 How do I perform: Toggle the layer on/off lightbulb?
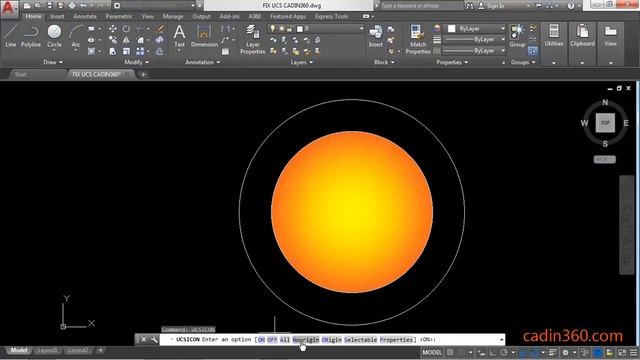coord(273,29)
